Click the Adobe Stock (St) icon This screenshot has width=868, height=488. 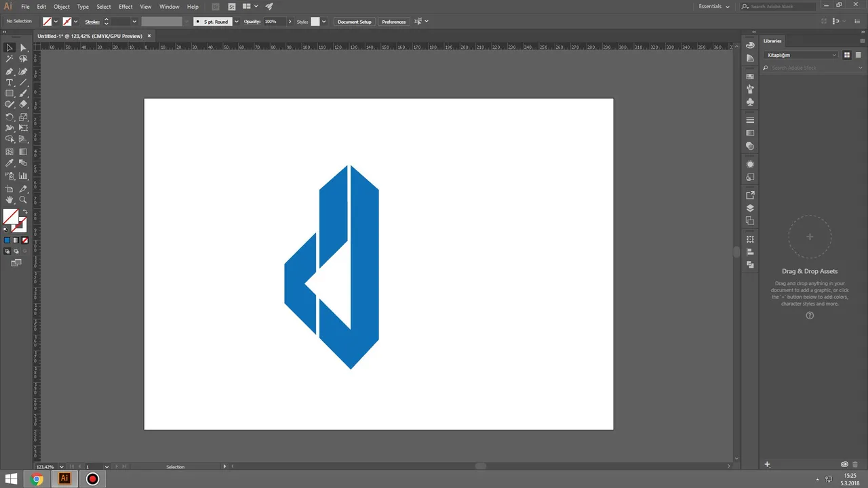point(232,7)
